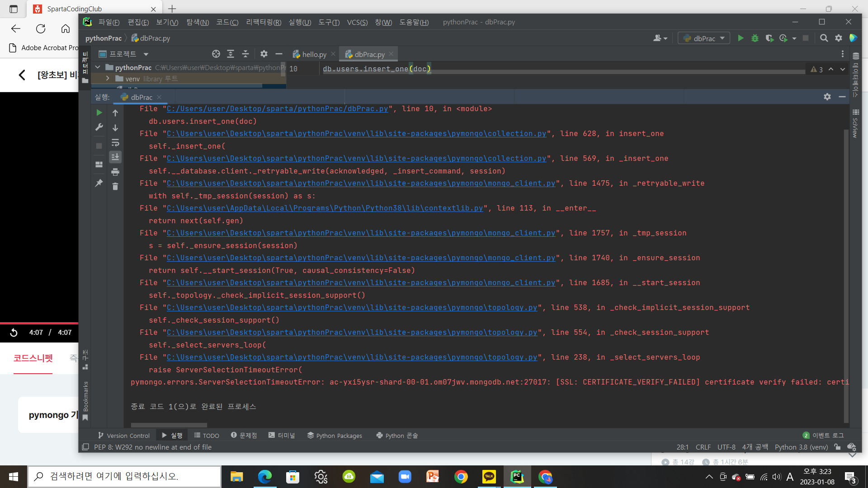Open the 터미널 tool window
This screenshot has height=488, width=868.
point(281,436)
